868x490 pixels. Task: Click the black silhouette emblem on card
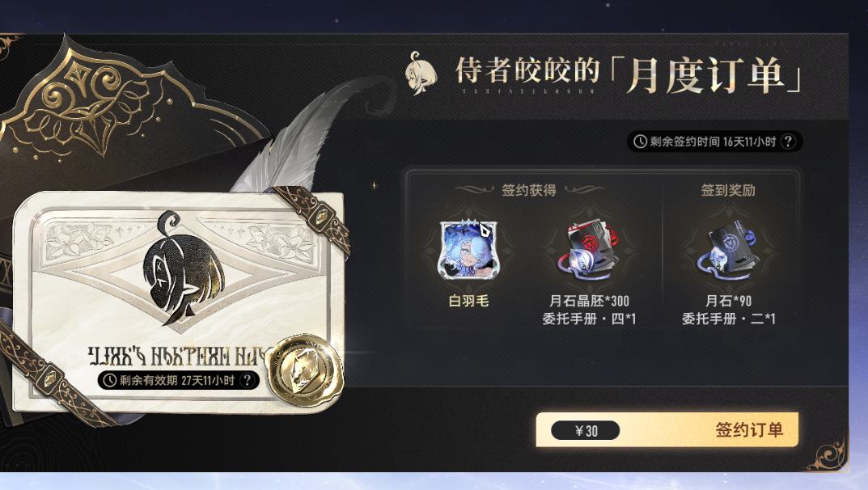pyautogui.click(x=181, y=267)
